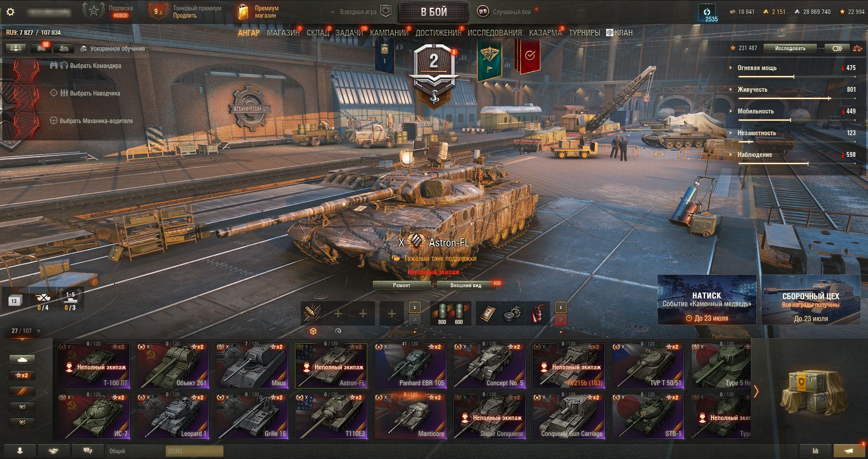This screenshot has width=868, height=459.
Task: Toggle the x2 bonus carousel filter
Action: 22,375
